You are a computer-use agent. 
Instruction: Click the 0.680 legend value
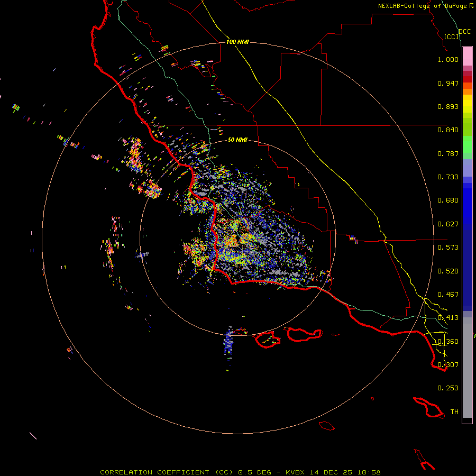[448, 200]
